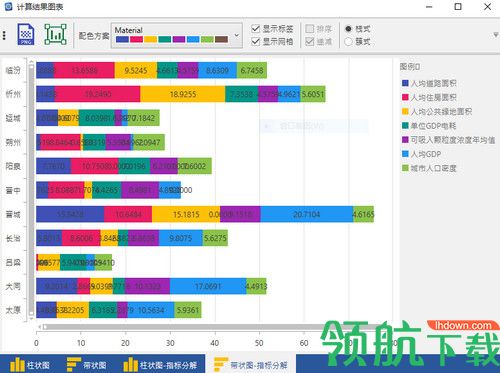Click the 吕梁 axis label
The image size is (500, 373).
click(x=13, y=262)
